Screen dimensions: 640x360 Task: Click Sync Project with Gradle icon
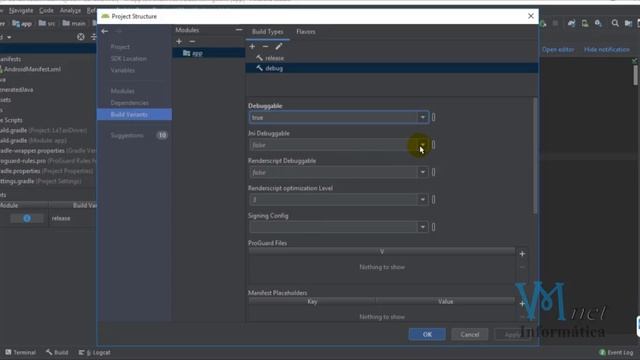(571, 23)
